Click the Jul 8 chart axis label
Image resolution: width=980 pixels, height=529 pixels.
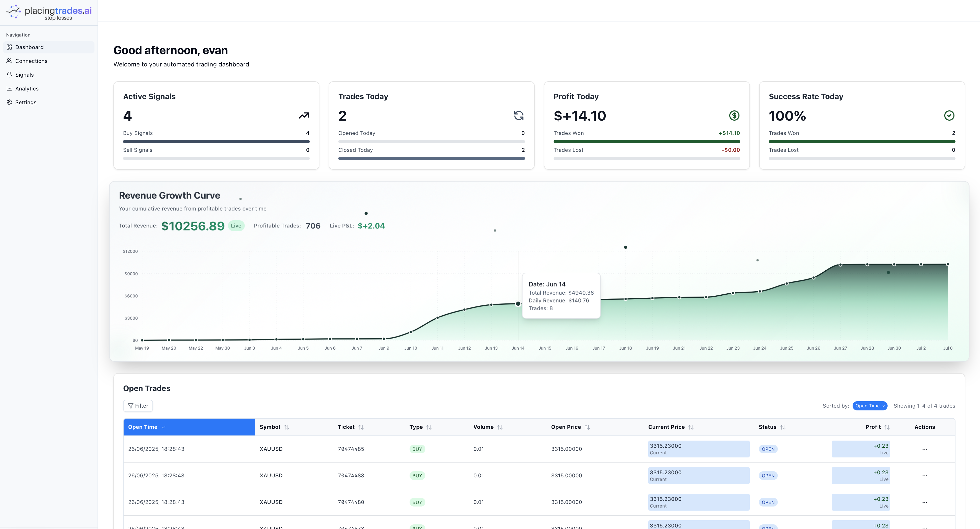pos(948,349)
